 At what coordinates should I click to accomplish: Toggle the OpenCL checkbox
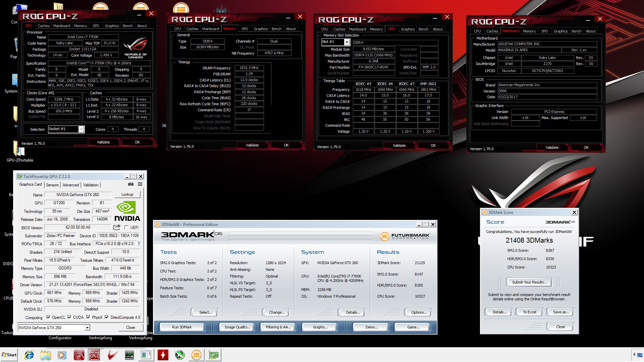(48, 317)
